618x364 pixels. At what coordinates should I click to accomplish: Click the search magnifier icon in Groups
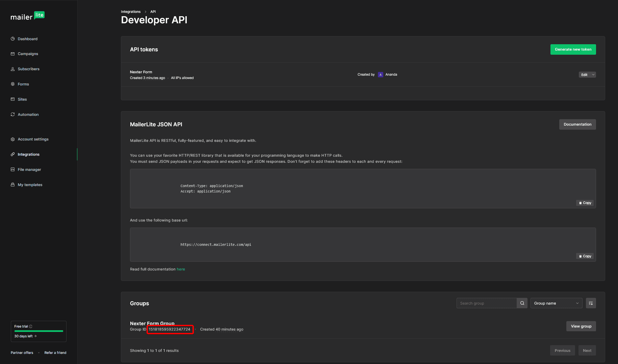(x=522, y=303)
